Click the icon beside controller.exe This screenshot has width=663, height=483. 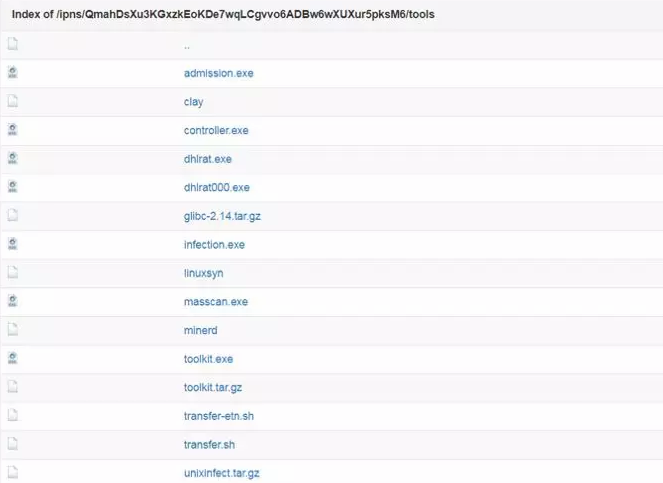tap(13, 129)
